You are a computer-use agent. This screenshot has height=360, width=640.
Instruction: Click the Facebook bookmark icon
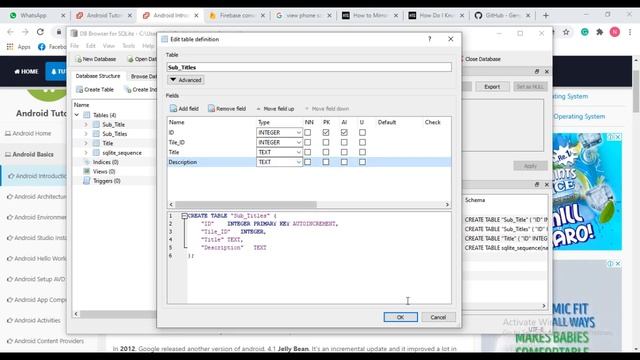pyautogui.click(x=42, y=47)
